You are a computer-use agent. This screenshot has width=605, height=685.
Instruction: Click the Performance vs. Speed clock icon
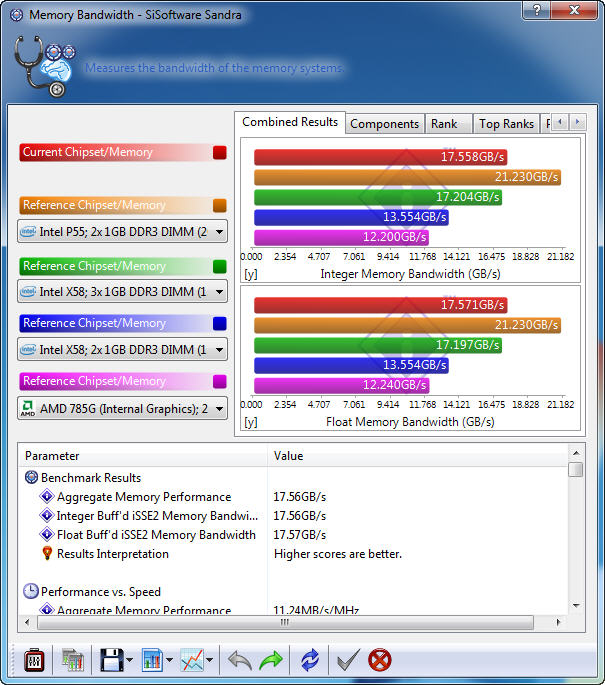pos(31,592)
